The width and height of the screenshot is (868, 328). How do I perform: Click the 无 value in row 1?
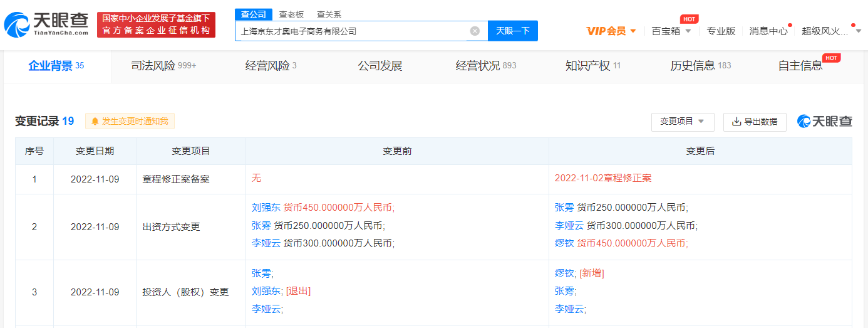coord(256,178)
